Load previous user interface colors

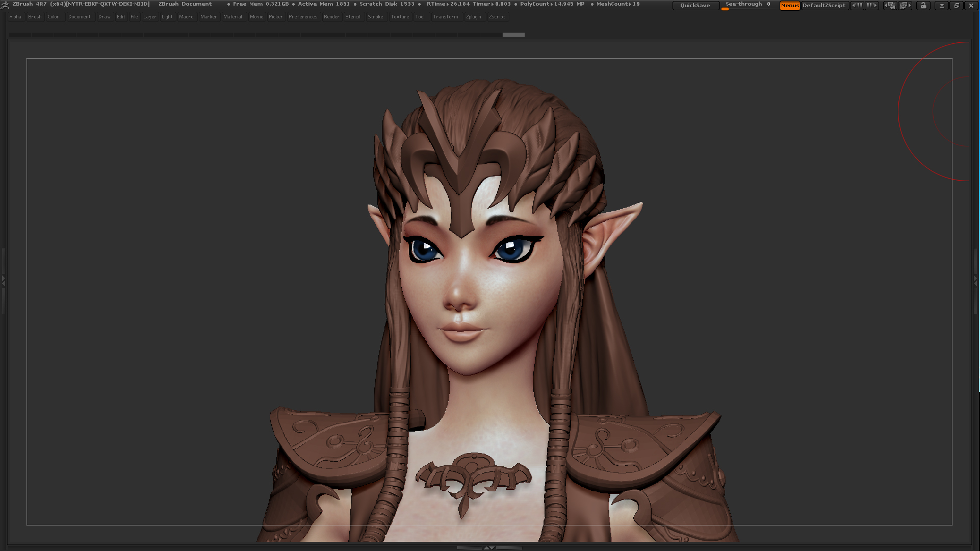coord(857,6)
